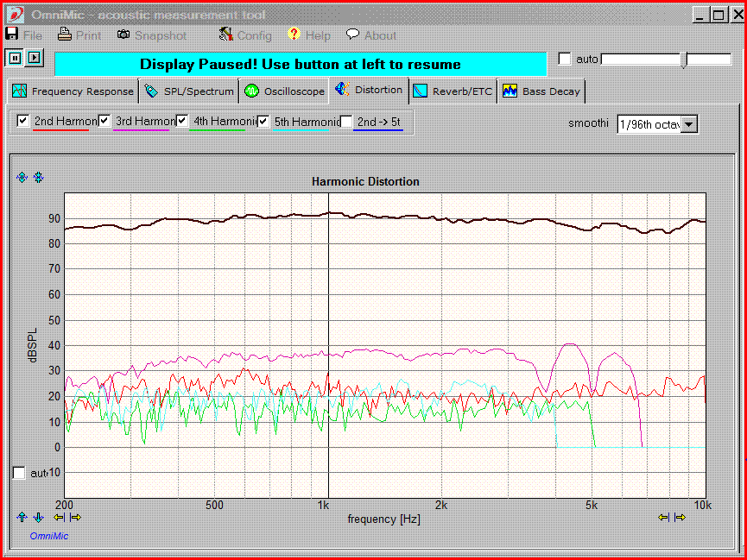
Task: Click the pause display button
Action: click(x=16, y=58)
